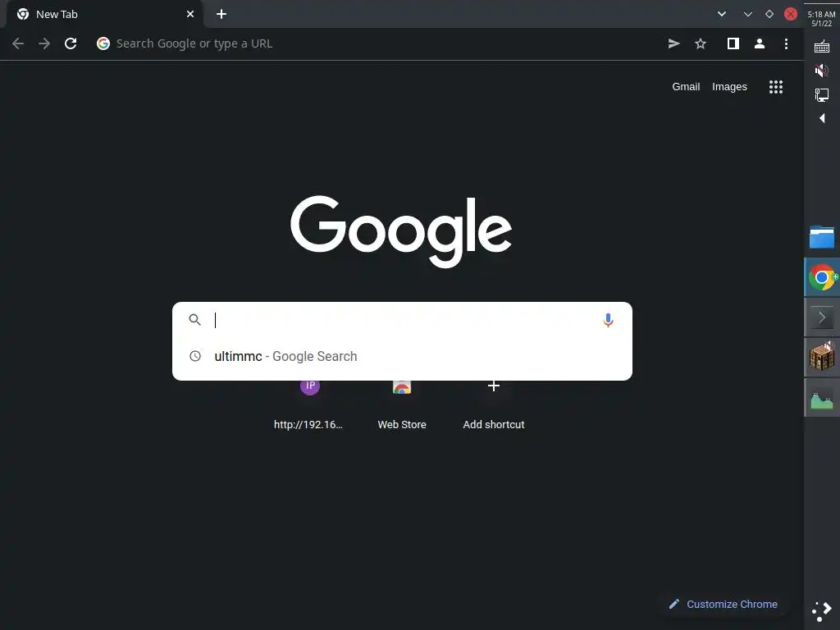Switch to Chrome in the task panel
This screenshot has width=840, height=630.
point(822,277)
